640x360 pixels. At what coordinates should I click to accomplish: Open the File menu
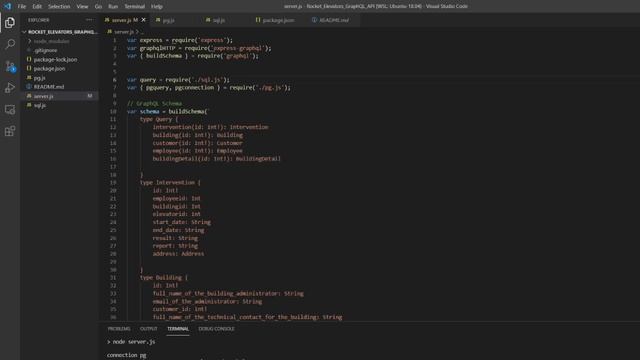coord(22,7)
